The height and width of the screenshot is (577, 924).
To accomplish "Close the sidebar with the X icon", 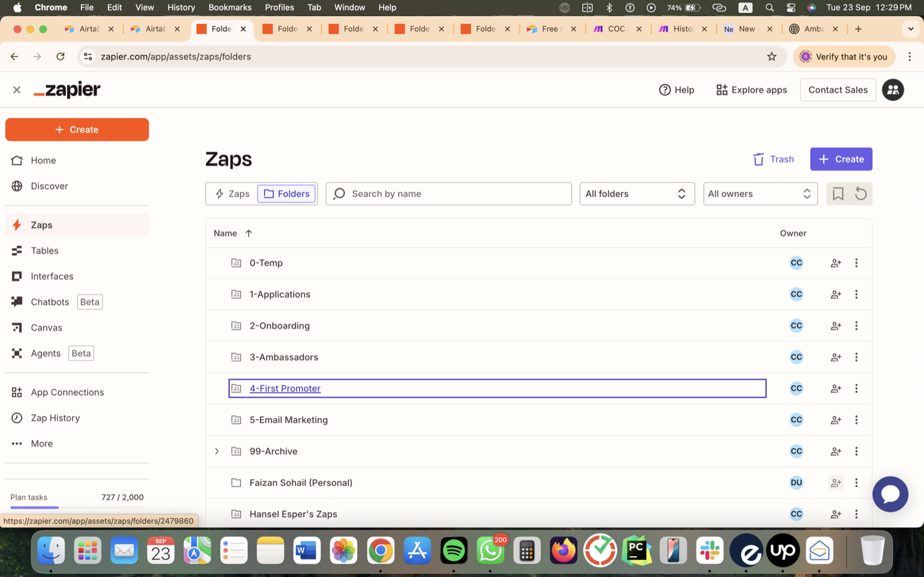I will pyautogui.click(x=17, y=90).
